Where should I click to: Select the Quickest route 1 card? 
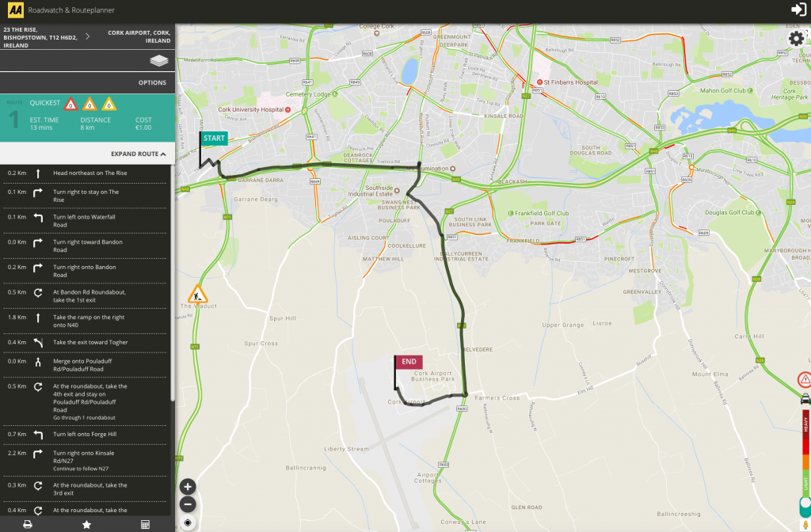(x=87, y=118)
